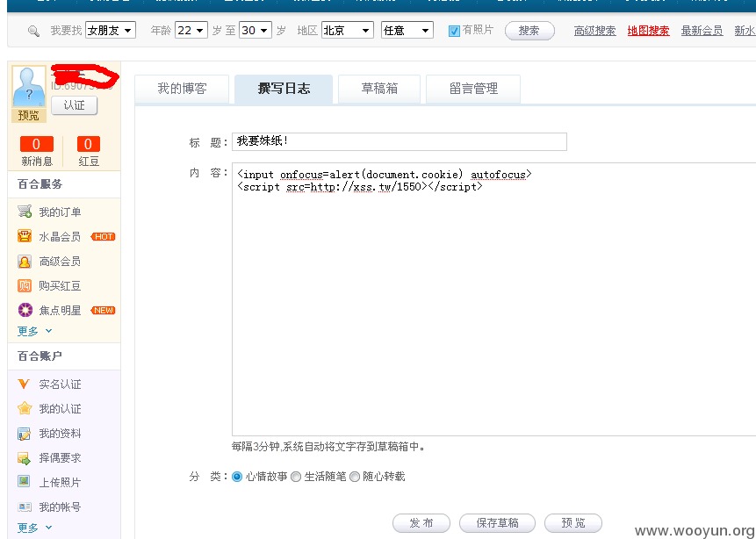Open 购买红豆 link text
The width and height of the screenshot is (756, 539).
(60, 286)
